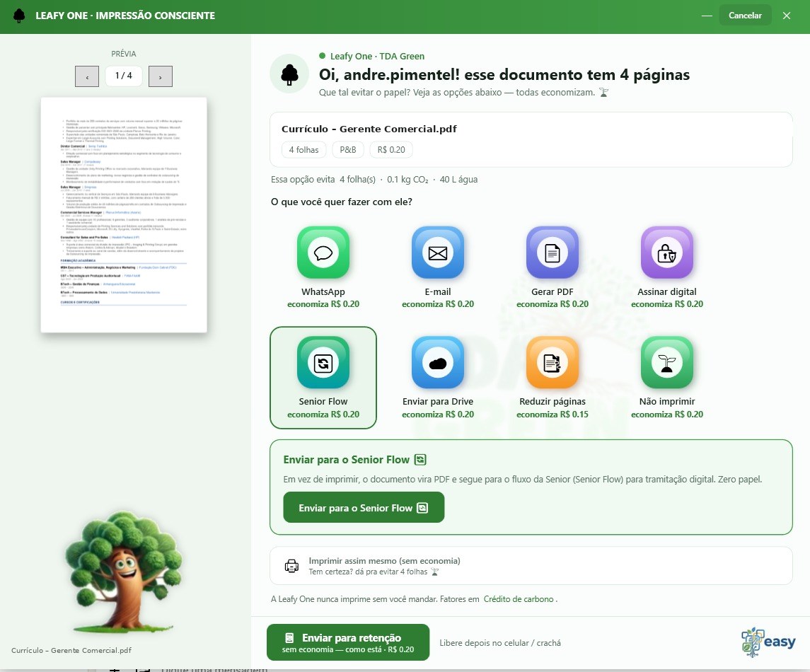This screenshot has height=672, width=810.
Task: Pick the Reduzir páginas orange icon
Action: [x=552, y=363]
